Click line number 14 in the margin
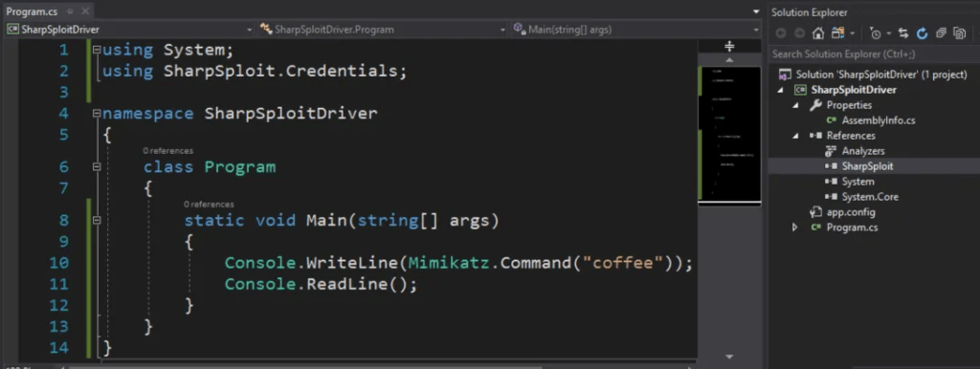The width and height of the screenshot is (980, 369). pos(58,348)
